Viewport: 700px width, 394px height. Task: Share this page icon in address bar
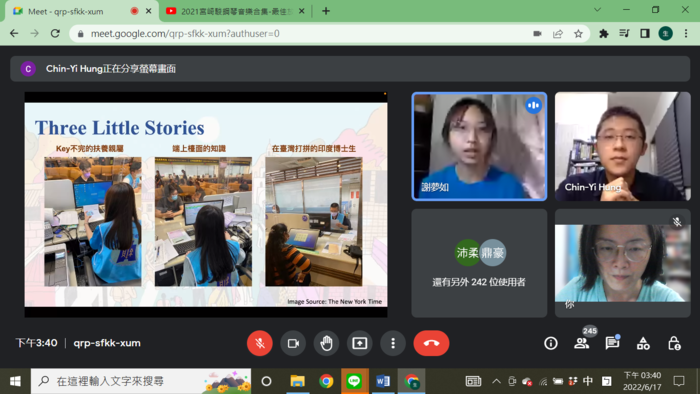coord(558,33)
